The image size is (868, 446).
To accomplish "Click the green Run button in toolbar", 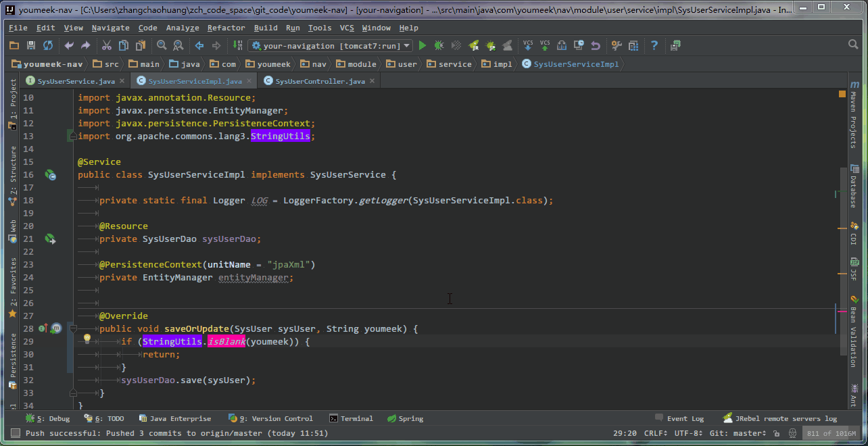I will [x=423, y=45].
